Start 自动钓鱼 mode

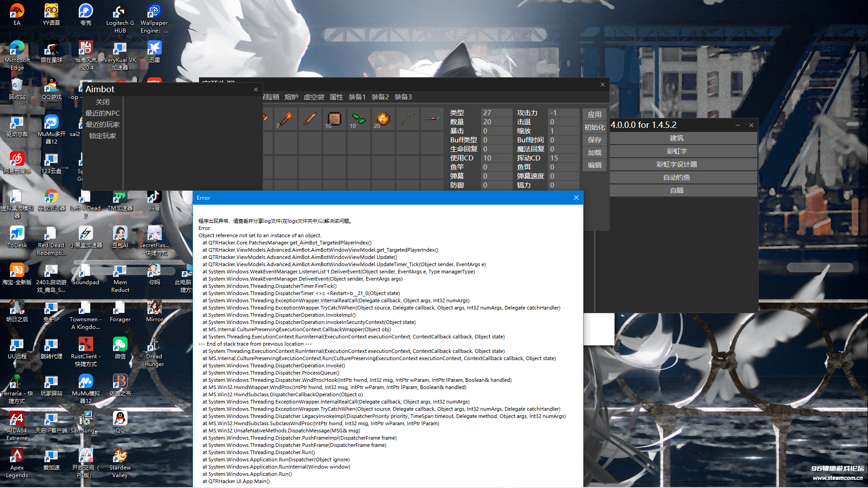point(677,177)
